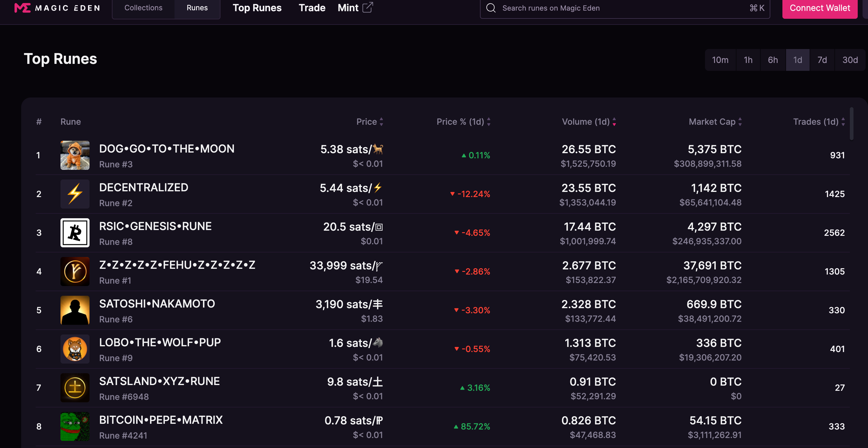Viewport: 868px width, 448px height.
Task: Click the Mint external link icon
Action: tap(368, 8)
